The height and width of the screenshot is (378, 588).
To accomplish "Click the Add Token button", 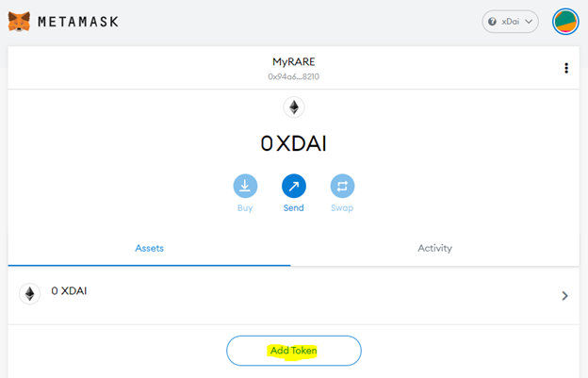I will tap(294, 351).
